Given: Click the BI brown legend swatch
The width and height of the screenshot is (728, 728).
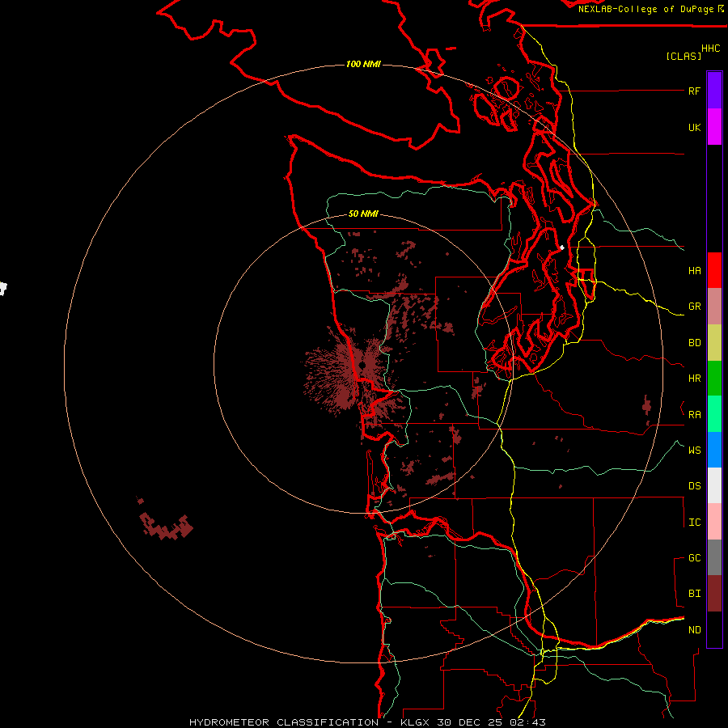Looking at the screenshot, I should pyautogui.click(x=714, y=594).
